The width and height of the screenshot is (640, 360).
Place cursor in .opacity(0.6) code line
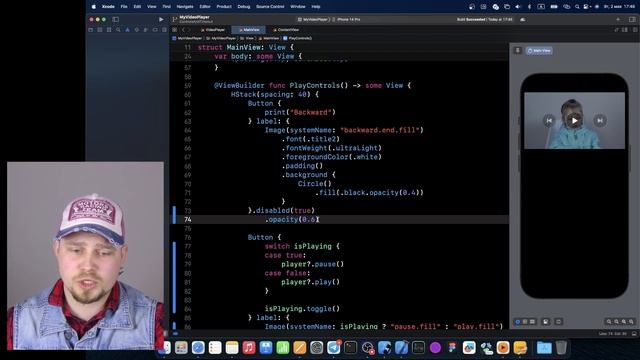point(291,220)
